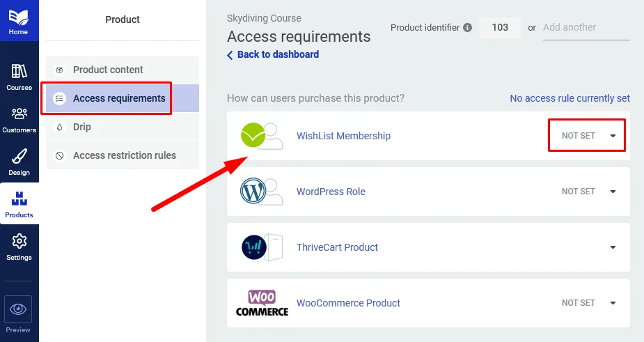This screenshot has height=342, width=644.
Task: Open the WooCommerce Product dropdown arrow
Action: pos(613,303)
